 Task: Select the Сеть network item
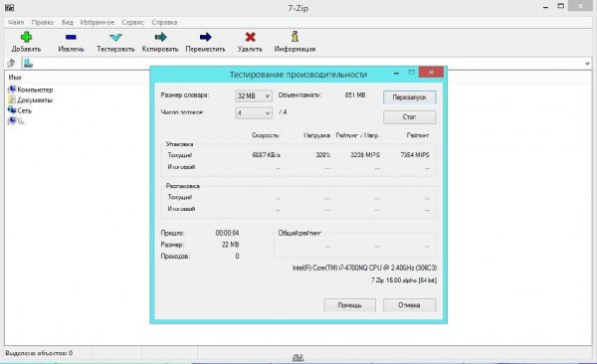click(20, 110)
